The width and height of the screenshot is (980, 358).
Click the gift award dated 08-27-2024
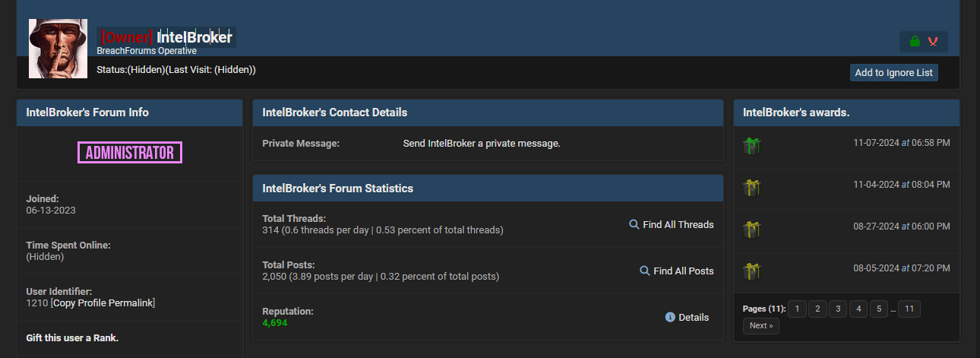[x=752, y=229]
